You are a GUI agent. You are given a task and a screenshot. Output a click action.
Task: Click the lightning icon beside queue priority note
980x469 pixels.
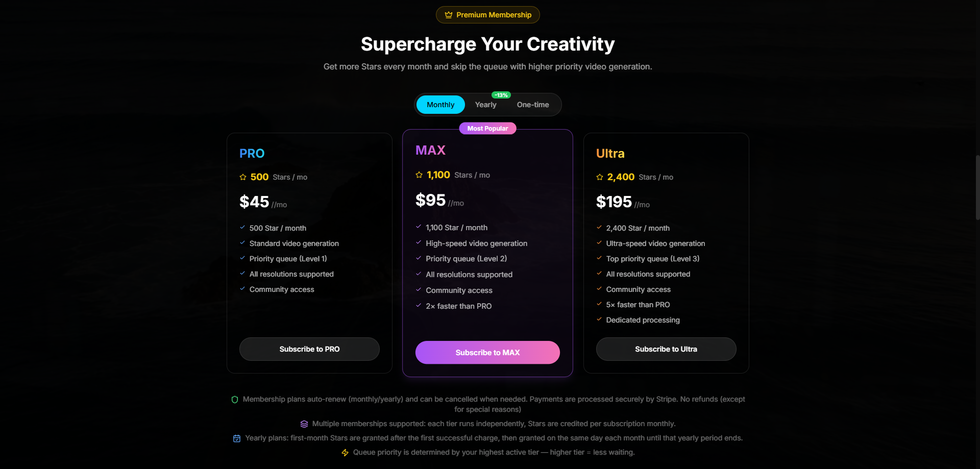pyautogui.click(x=345, y=452)
